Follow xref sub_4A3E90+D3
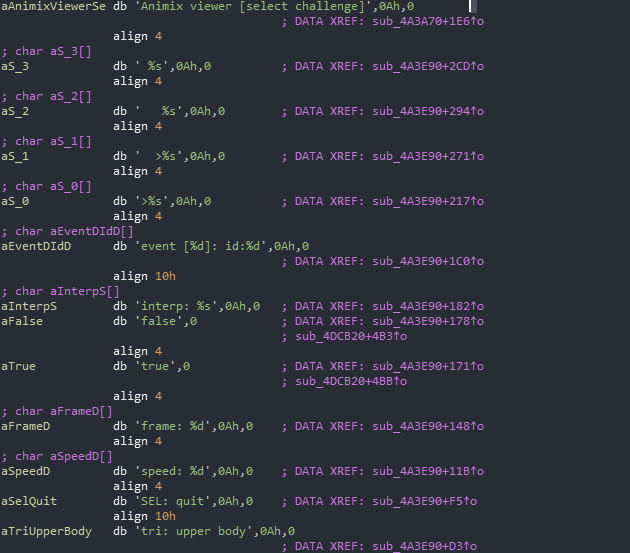This screenshot has width=630, height=553. point(425,547)
